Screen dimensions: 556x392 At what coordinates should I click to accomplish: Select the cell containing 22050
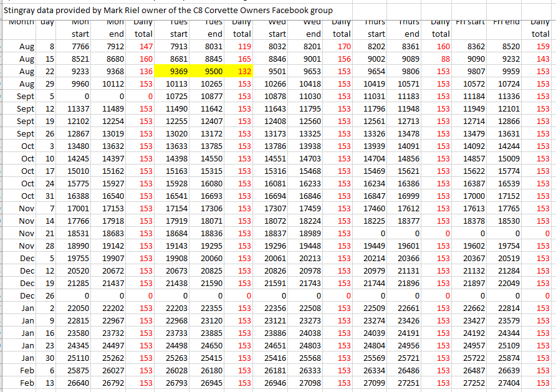[80, 308]
